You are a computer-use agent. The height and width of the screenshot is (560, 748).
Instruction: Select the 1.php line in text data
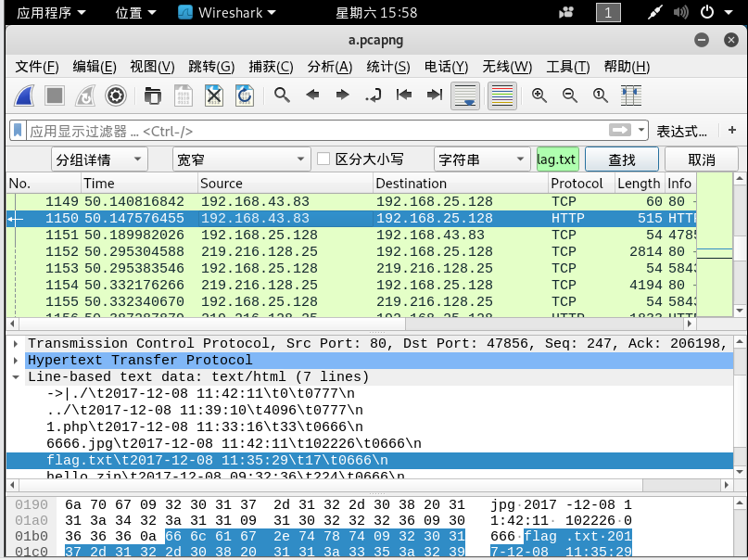[x=205, y=426]
